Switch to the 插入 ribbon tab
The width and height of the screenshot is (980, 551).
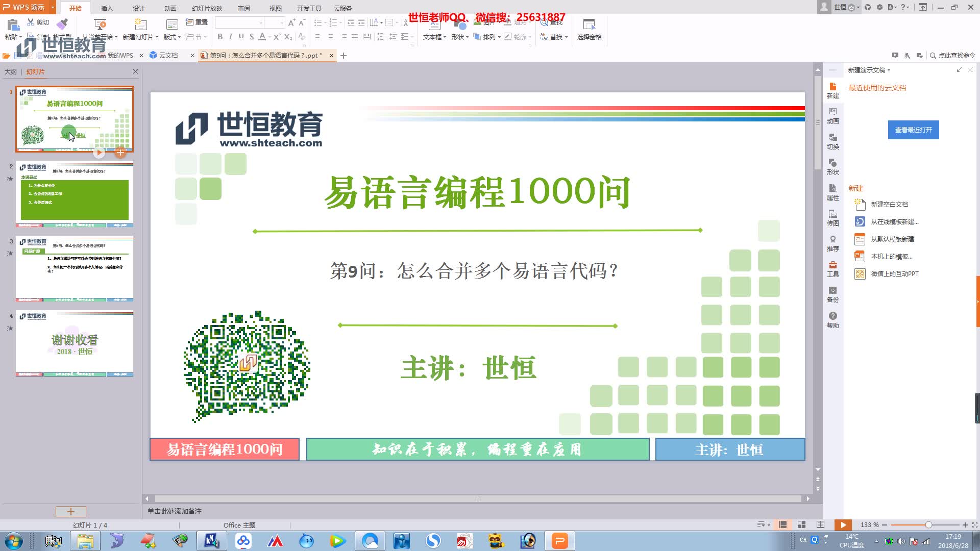coord(106,8)
